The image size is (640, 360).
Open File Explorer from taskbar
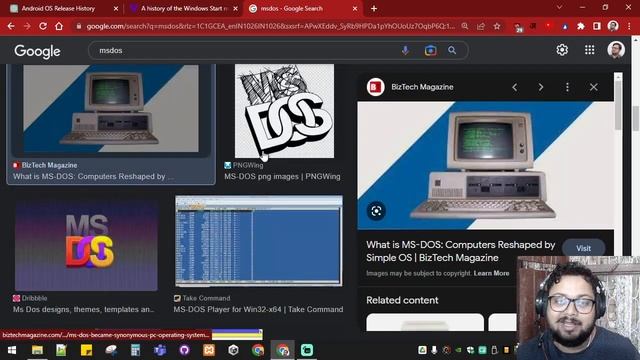pos(38,350)
